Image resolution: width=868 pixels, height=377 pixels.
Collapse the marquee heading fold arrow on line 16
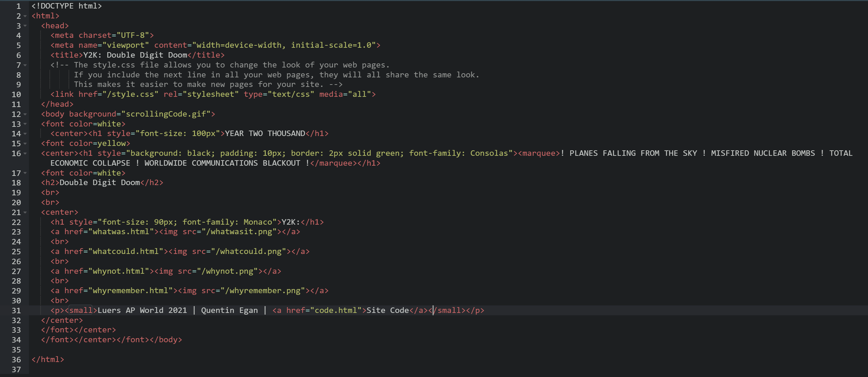(25, 153)
